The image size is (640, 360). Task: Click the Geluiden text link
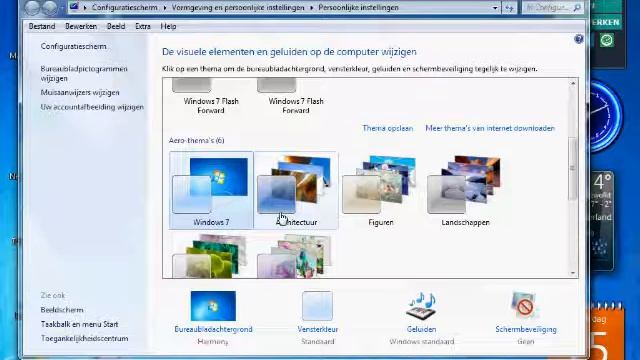[x=421, y=329]
